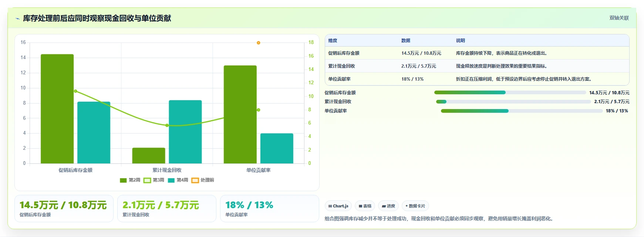The width and height of the screenshot is (644, 237).
Task: Click the icon in the Chart.js chip
Action: [x=330, y=206]
